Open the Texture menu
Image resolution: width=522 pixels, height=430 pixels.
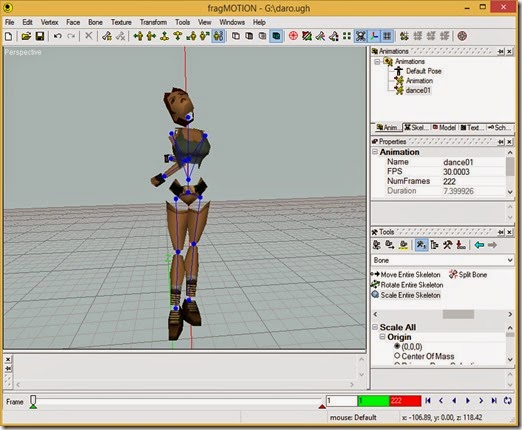(121, 22)
